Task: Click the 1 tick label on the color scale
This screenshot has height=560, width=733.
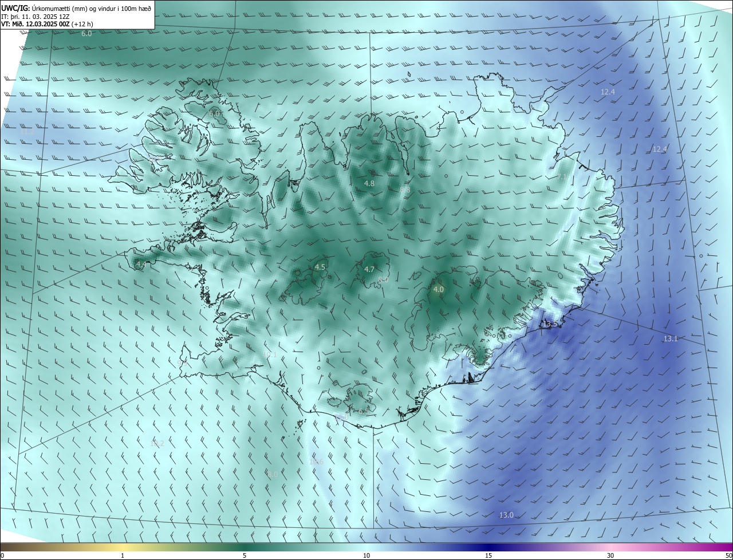Action: point(123,555)
